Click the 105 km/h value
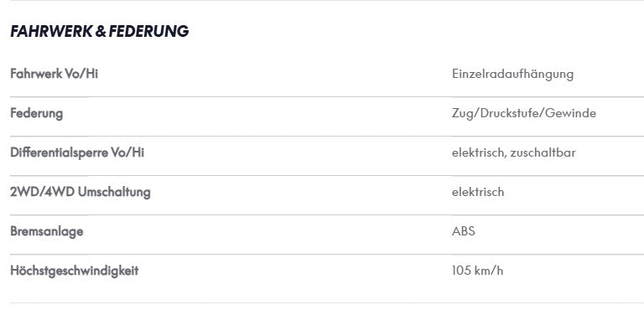This screenshot has height=315, width=644. [477, 271]
